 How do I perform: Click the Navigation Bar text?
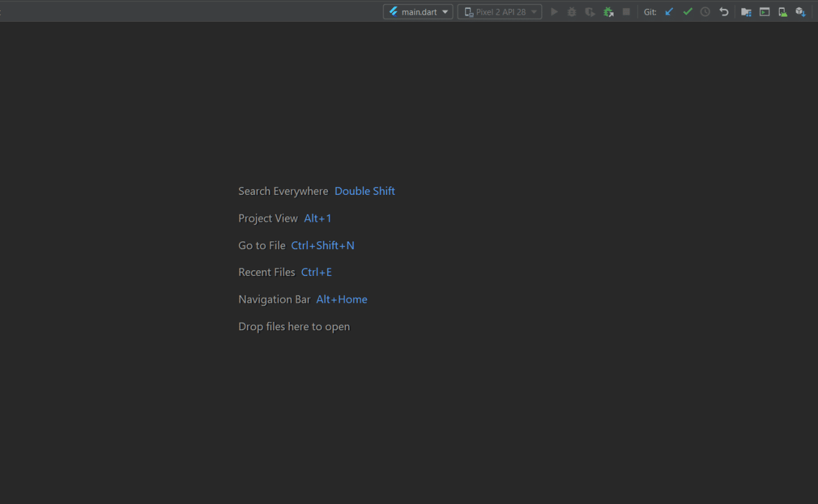[274, 299]
